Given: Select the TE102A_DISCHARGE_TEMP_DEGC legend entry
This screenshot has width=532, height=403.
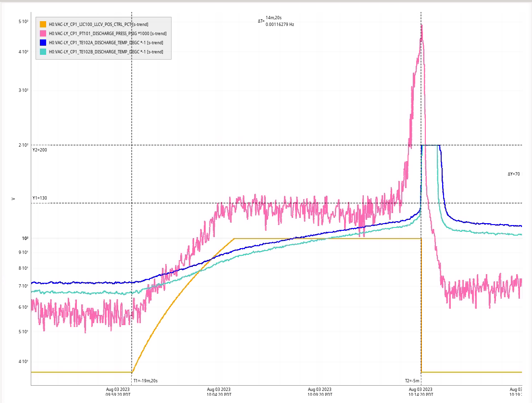Looking at the screenshot, I should coord(106,43).
